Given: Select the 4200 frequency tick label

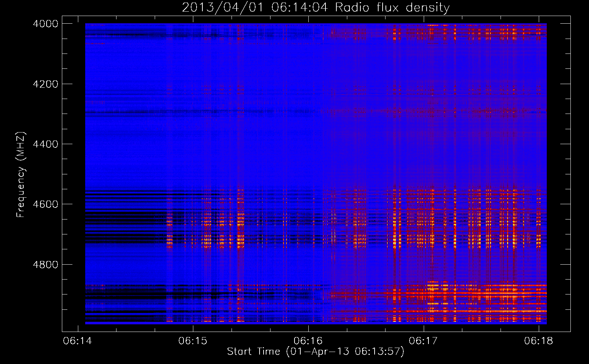Looking at the screenshot, I should (46, 84).
